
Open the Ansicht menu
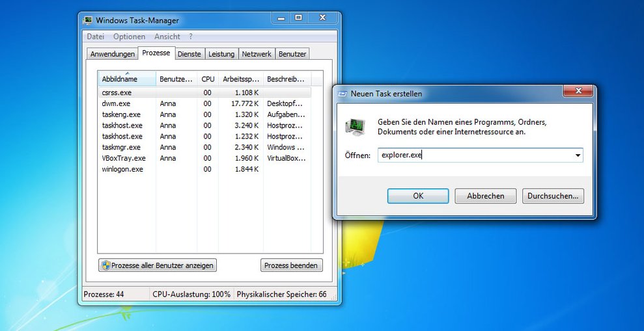click(167, 36)
